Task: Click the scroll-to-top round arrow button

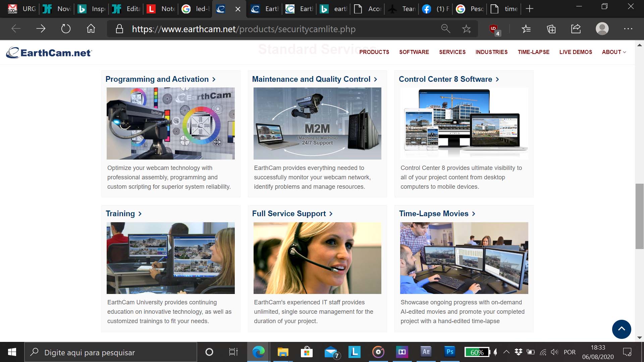Action: pos(622,329)
